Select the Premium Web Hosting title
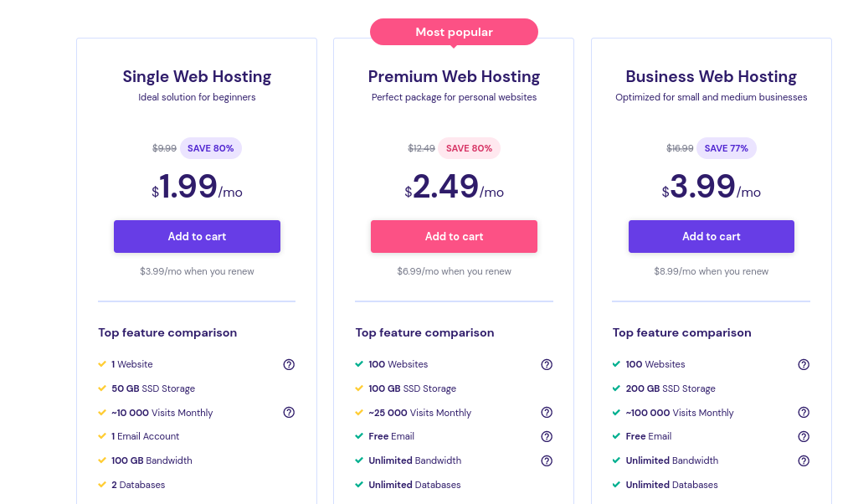Image resolution: width=853 pixels, height=504 pixels. [454, 76]
